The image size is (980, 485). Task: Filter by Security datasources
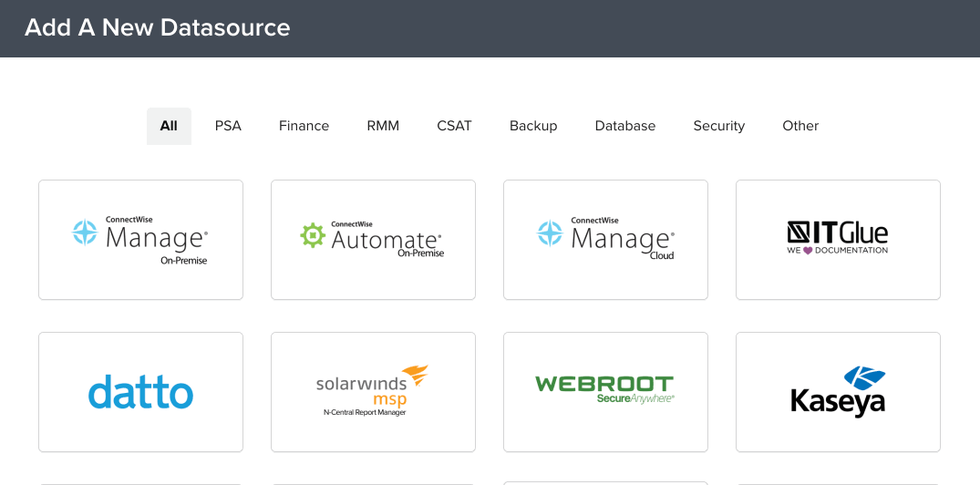pos(718,126)
